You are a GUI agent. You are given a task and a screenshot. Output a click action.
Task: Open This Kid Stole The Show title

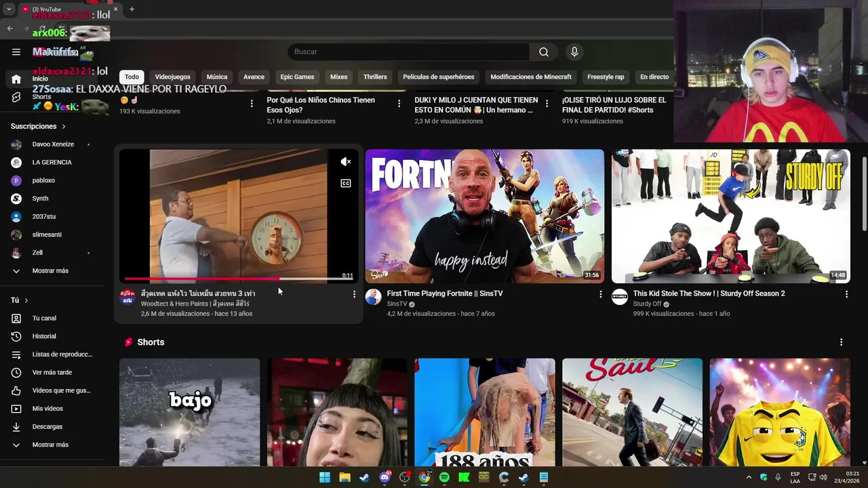tap(709, 293)
